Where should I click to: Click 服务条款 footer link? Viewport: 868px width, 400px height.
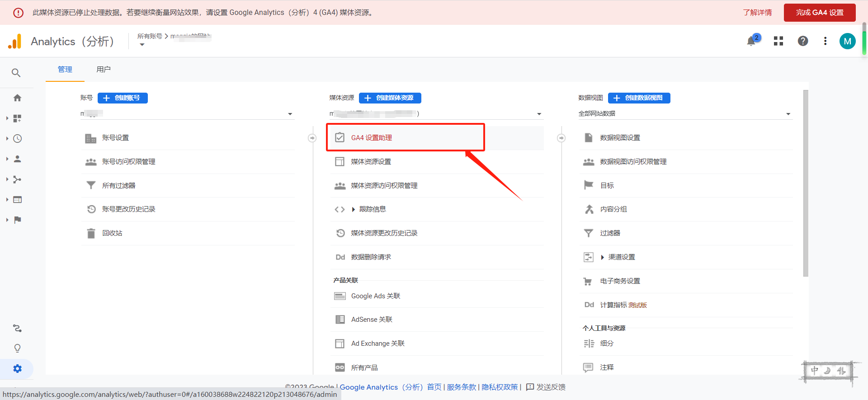pyautogui.click(x=462, y=387)
